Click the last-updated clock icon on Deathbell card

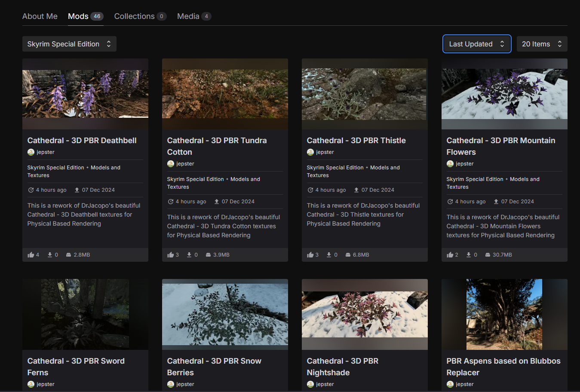click(x=31, y=190)
